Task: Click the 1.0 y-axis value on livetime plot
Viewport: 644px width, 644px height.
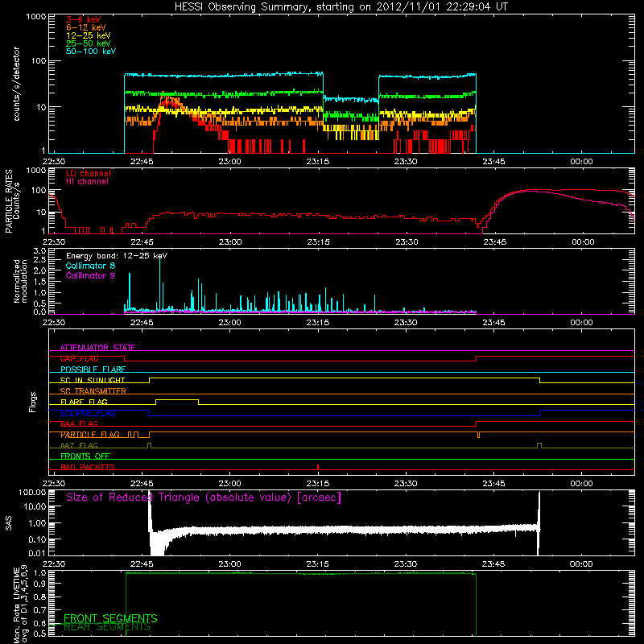Action: pyautogui.click(x=39, y=572)
